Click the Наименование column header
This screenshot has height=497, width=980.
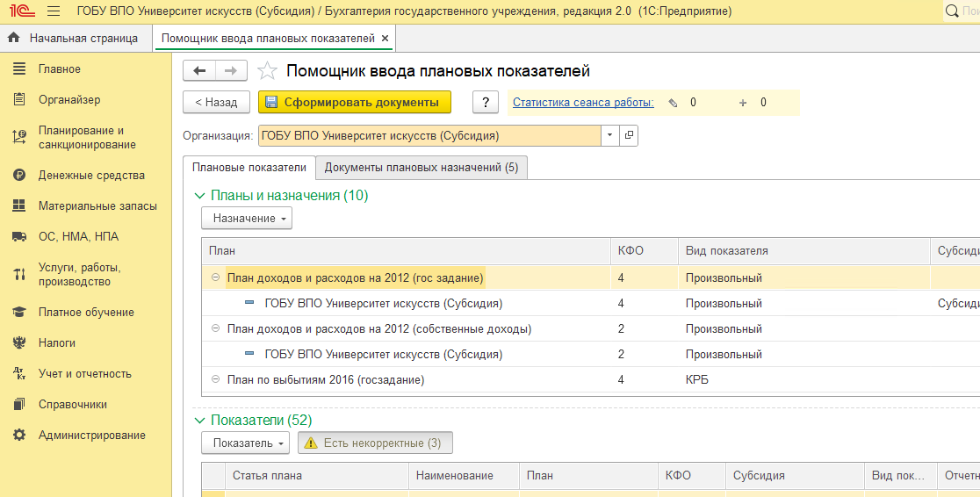[464, 475]
